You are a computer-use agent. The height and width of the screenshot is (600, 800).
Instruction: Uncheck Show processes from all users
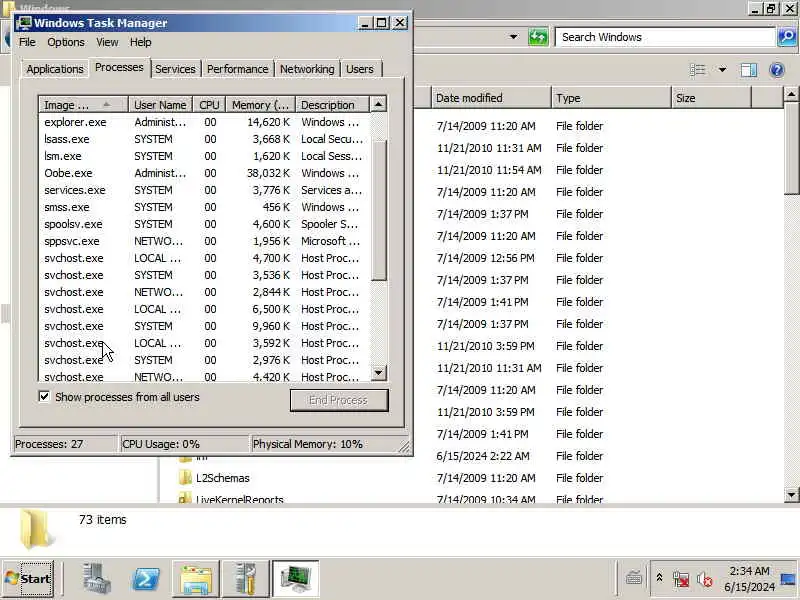[x=44, y=396]
